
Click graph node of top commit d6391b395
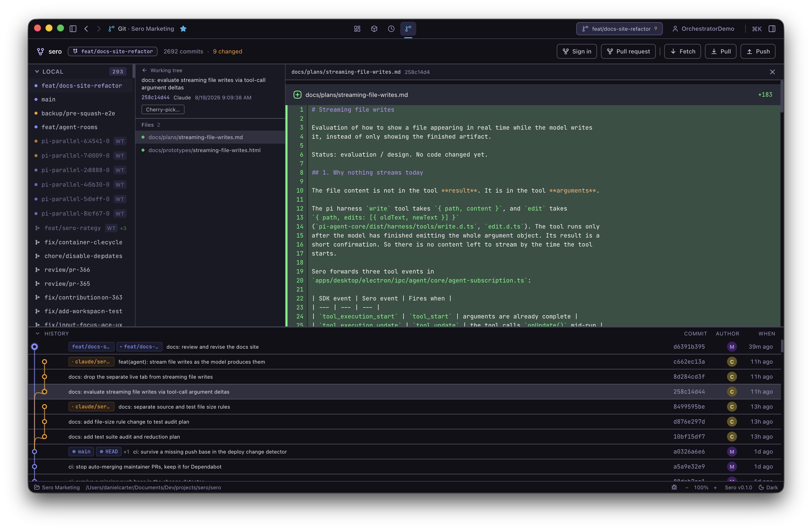(34, 347)
